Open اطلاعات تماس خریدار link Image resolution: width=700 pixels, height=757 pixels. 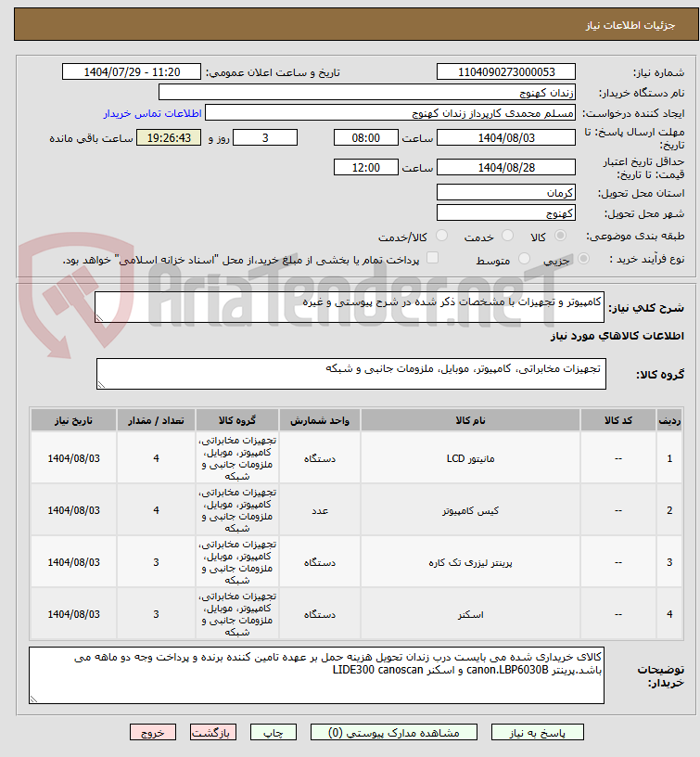click(x=152, y=113)
